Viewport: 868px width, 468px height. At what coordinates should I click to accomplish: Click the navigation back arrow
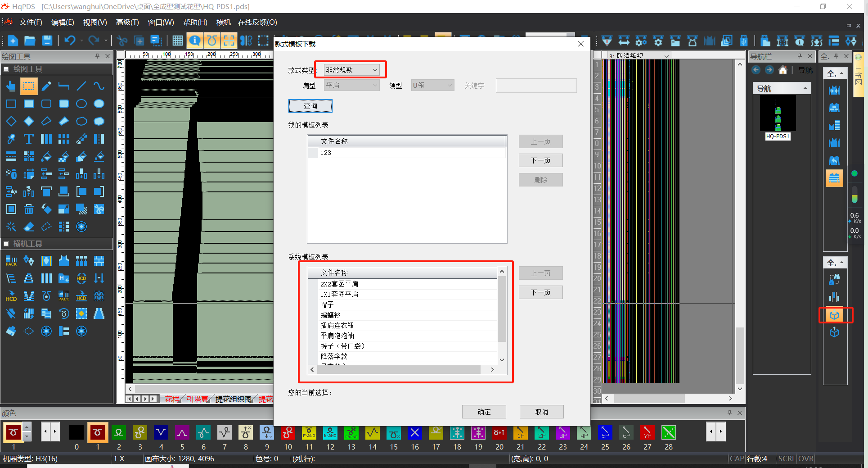pos(756,70)
